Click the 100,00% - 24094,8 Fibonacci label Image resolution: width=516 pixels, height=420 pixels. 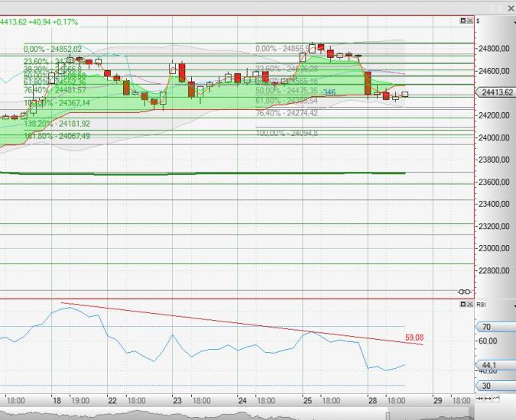coord(287,133)
